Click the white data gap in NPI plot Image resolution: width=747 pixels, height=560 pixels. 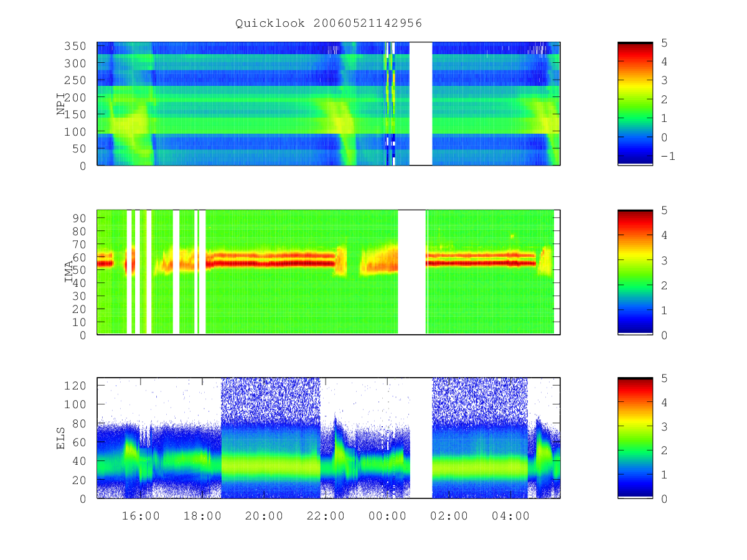(x=421, y=103)
